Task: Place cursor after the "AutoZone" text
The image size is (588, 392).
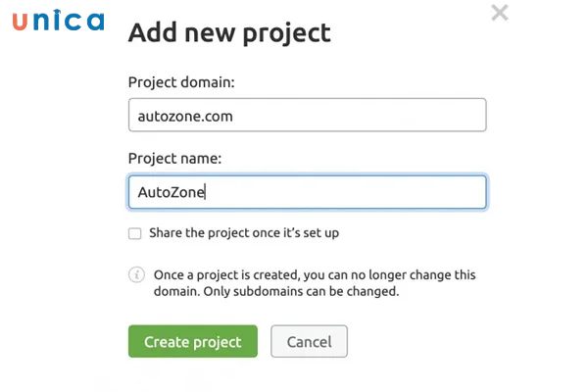Action: (x=207, y=193)
